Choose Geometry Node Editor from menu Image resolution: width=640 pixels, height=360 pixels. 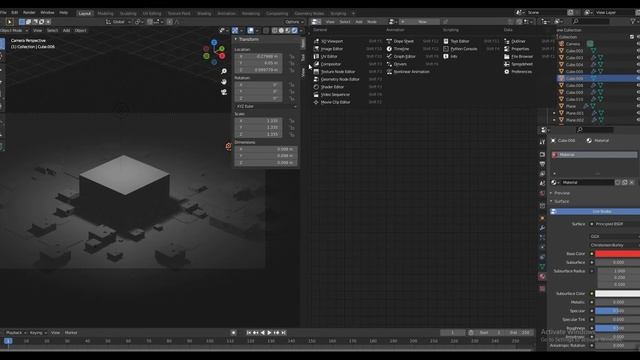point(340,79)
